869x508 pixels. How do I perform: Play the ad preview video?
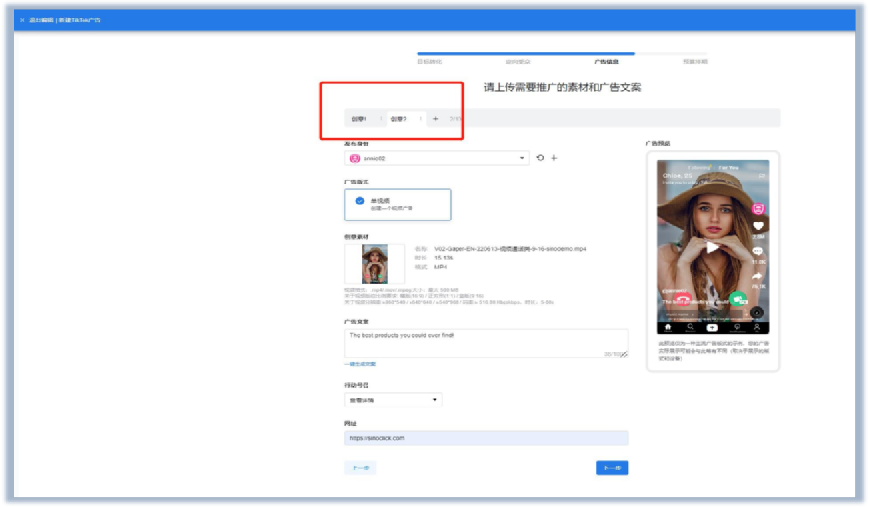pyautogui.click(x=712, y=248)
